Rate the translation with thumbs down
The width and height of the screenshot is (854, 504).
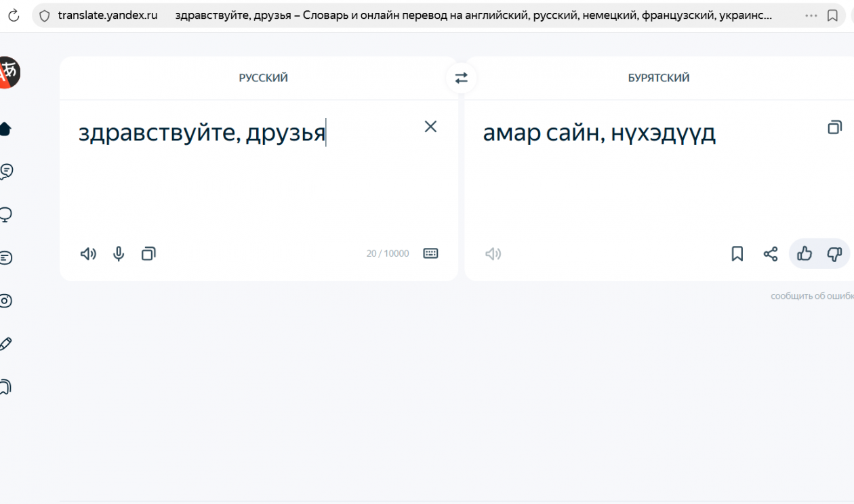834,253
